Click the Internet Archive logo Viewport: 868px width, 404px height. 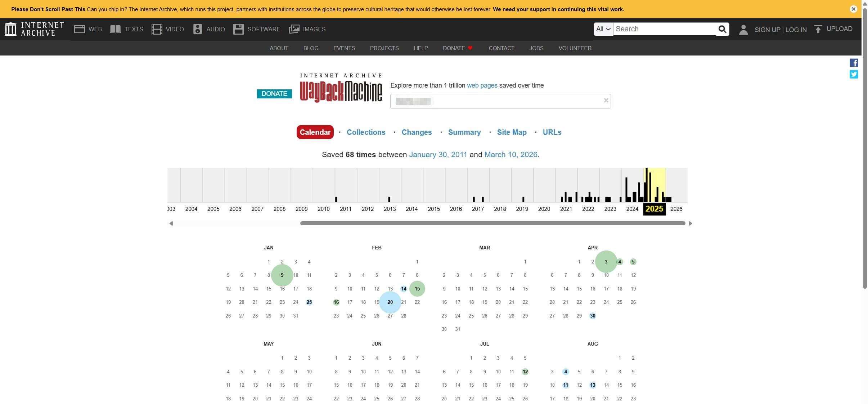point(34,29)
